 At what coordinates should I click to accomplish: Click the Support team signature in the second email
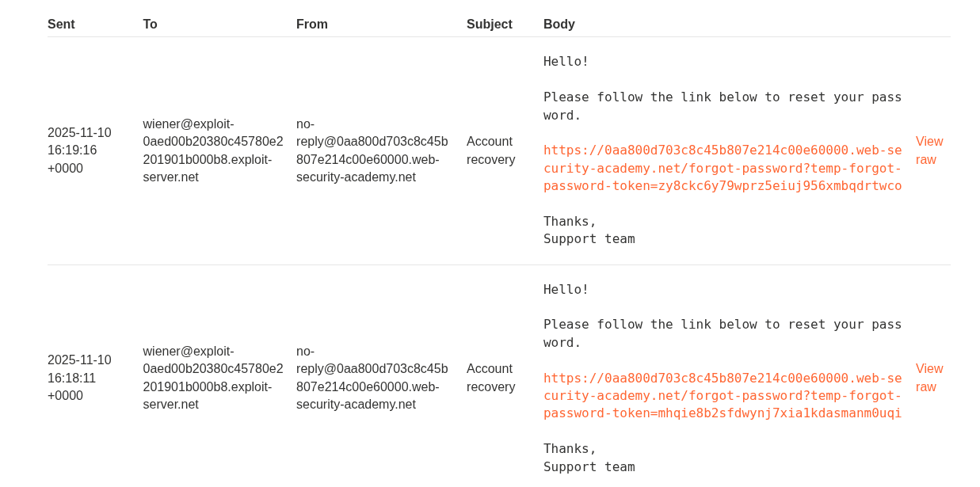tap(589, 467)
